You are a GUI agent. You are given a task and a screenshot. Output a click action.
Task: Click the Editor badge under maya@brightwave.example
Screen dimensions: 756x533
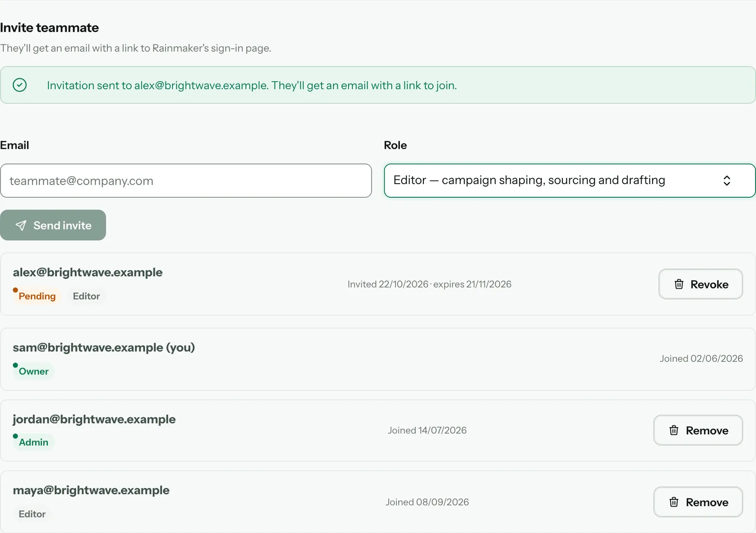[32, 514]
